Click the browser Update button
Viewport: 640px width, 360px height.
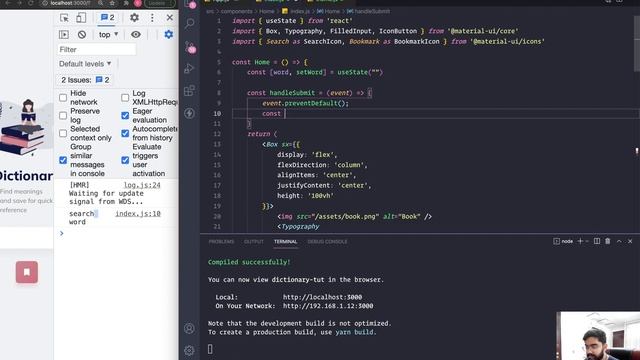(160, 3)
